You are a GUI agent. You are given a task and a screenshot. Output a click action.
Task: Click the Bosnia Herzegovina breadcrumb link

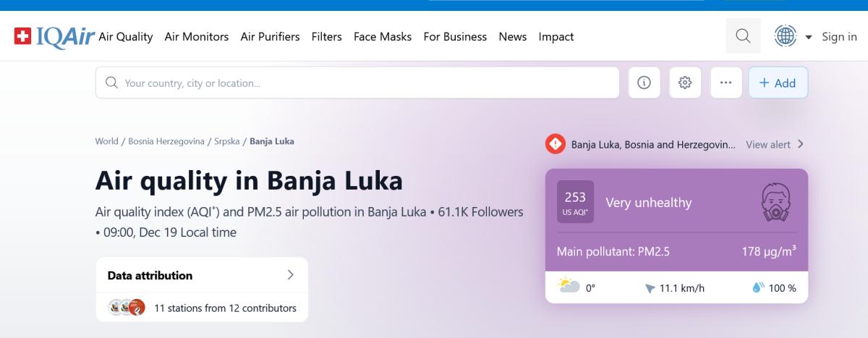pyautogui.click(x=166, y=141)
